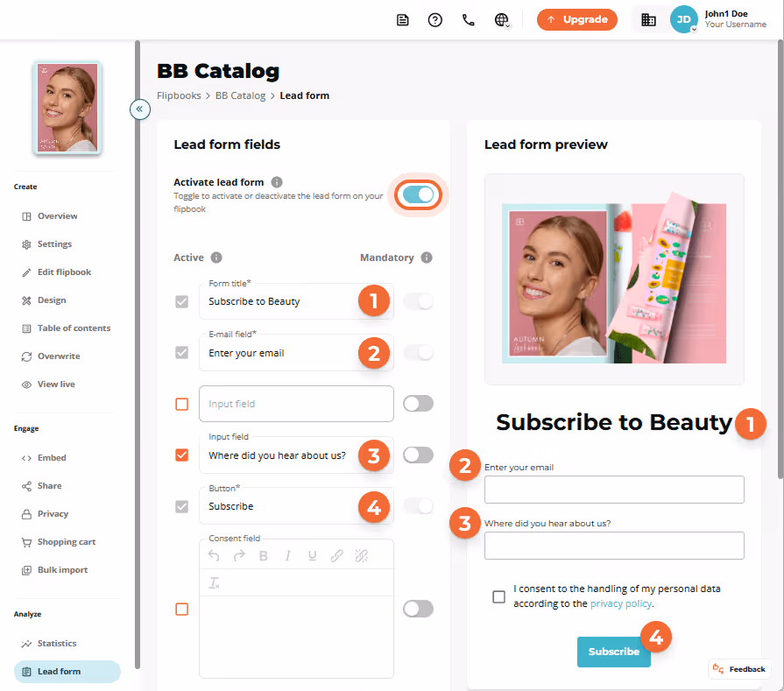Toggle mandatory for Where did you hear
The width and height of the screenshot is (784, 691).
click(418, 455)
